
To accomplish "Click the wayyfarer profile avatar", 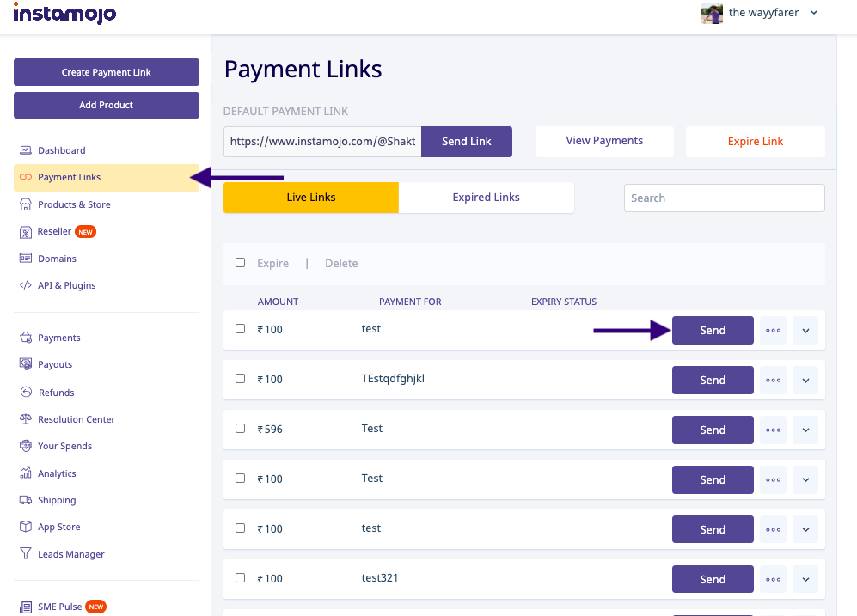I will pos(713,13).
